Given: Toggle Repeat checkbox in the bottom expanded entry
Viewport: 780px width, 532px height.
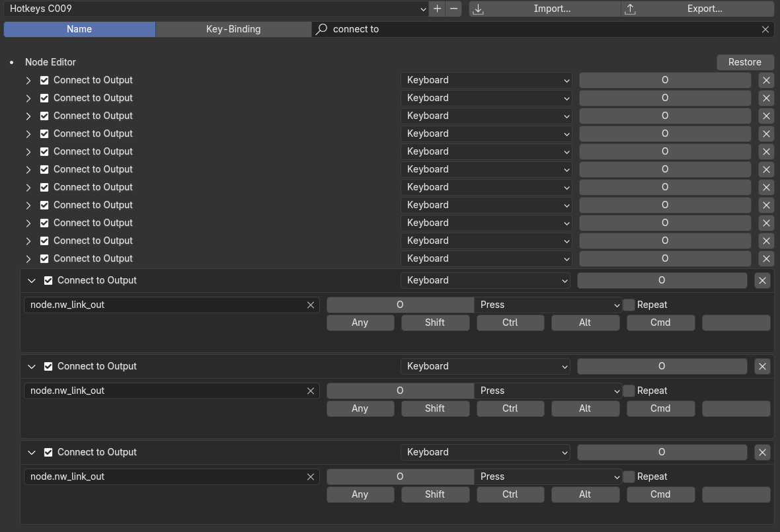Looking at the screenshot, I should point(629,476).
